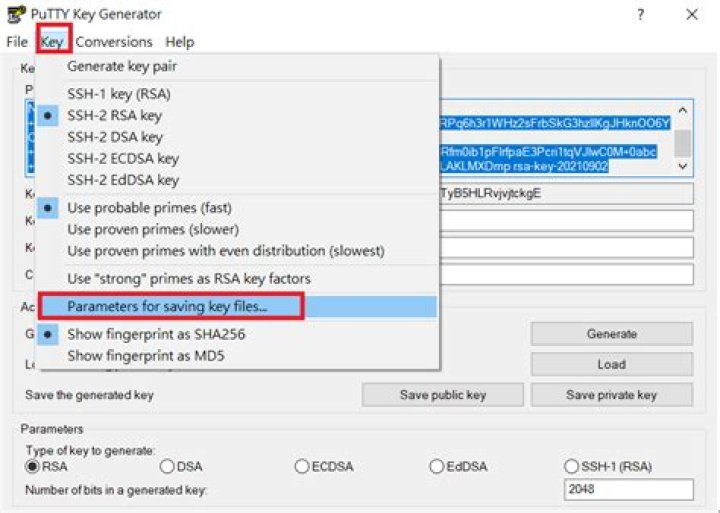Click the Save private key button
720x513 pixels.
click(x=612, y=395)
